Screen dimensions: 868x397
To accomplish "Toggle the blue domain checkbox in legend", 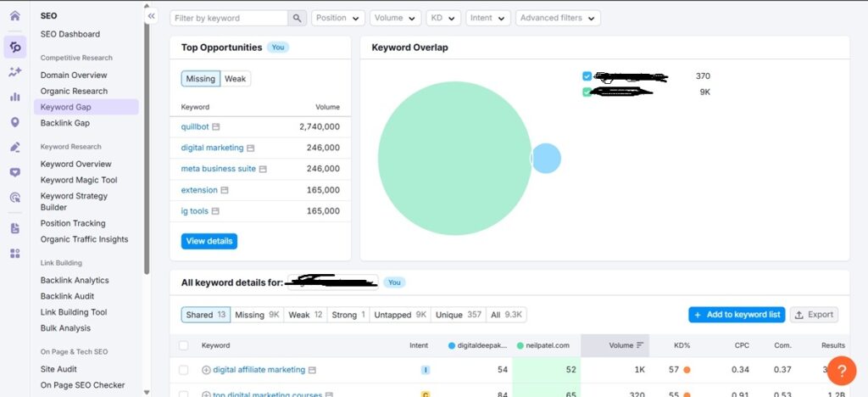I will [x=587, y=76].
